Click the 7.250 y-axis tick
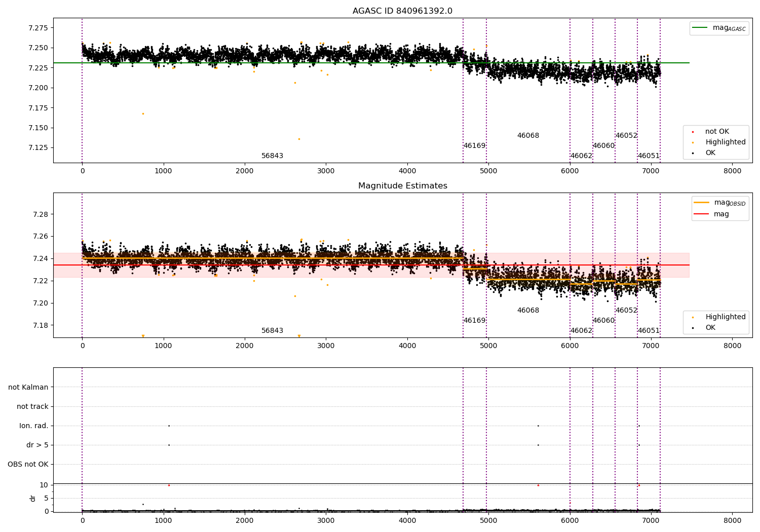Image resolution: width=760 pixels, height=532 pixels. pyautogui.click(x=38, y=48)
